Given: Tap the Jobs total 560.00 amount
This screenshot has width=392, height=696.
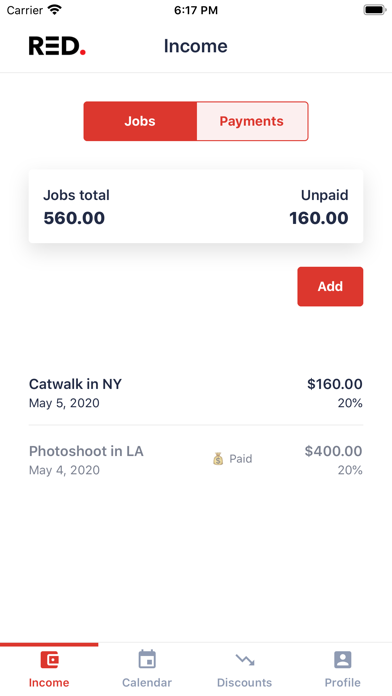Looking at the screenshot, I should click(x=74, y=218).
